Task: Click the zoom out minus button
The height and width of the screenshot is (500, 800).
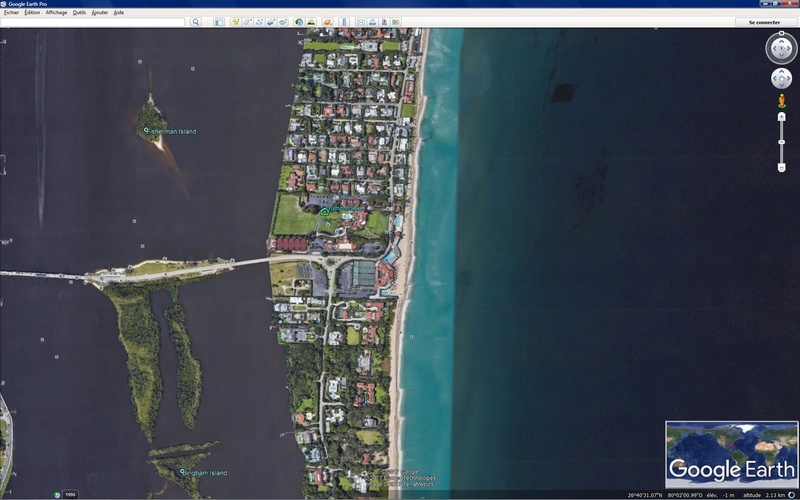Action: pyautogui.click(x=781, y=167)
